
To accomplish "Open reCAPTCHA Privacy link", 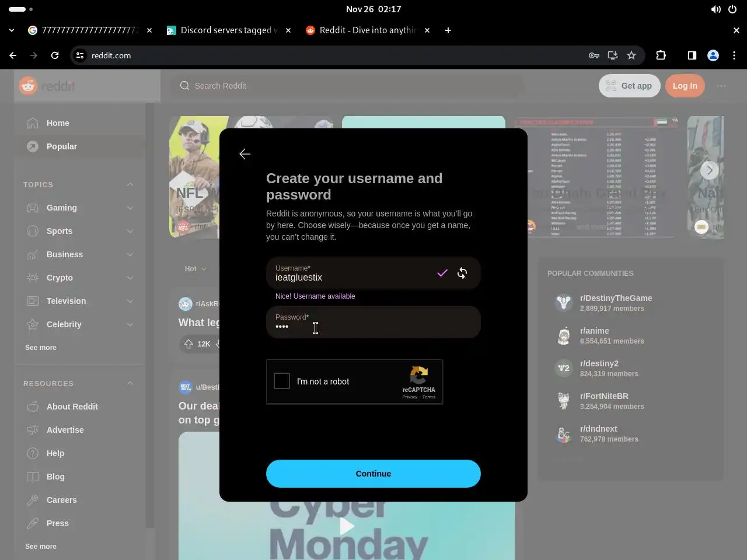I will click(x=410, y=397).
